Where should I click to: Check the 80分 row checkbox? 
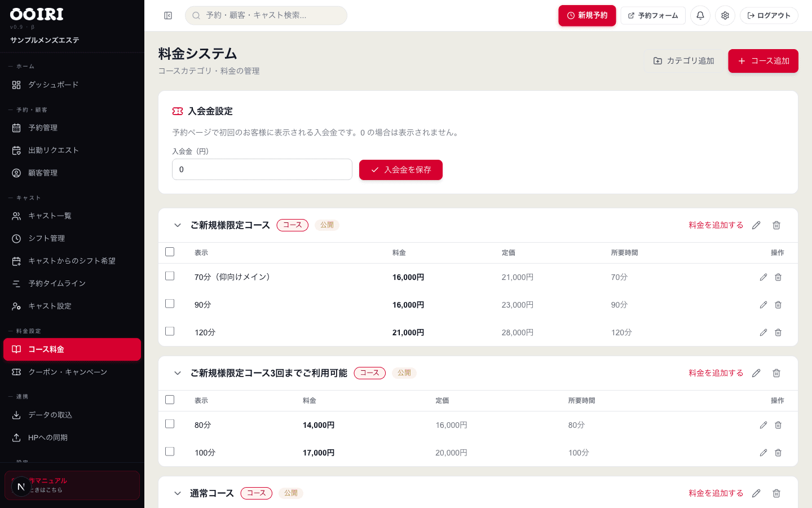[170, 424]
